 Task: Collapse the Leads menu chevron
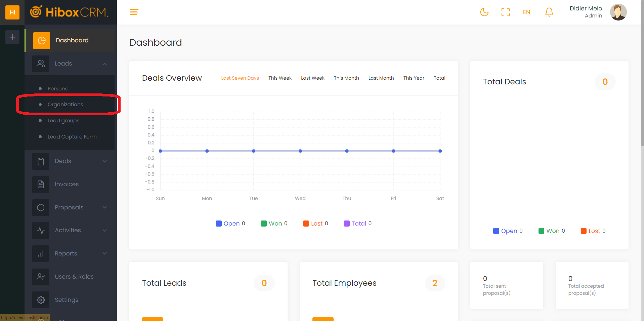click(104, 64)
